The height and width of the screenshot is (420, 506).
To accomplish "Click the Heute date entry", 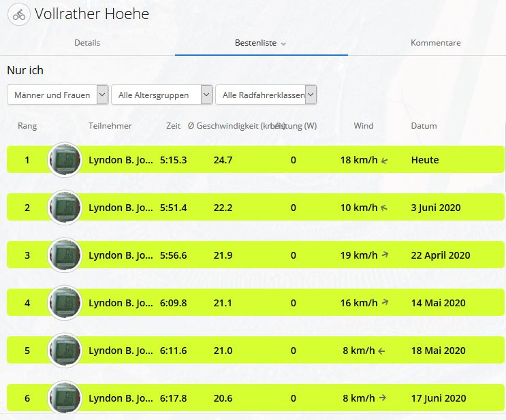I will pyautogui.click(x=425, y=160).
